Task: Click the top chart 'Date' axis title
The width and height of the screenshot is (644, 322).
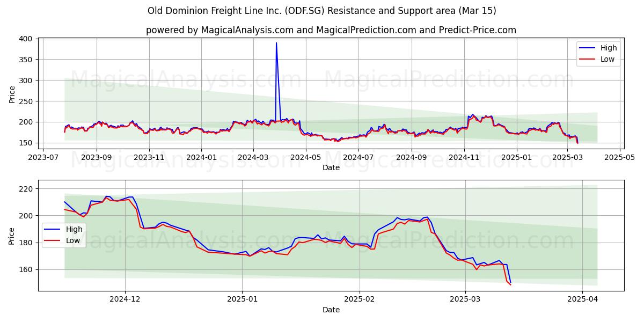Action: (x=331, y=168)
